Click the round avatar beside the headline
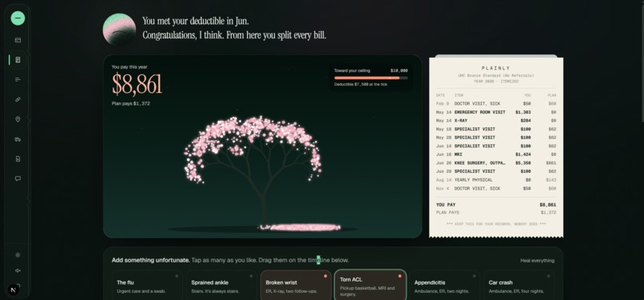This screenshot has width=644, height=300. [x=119, y=29]
